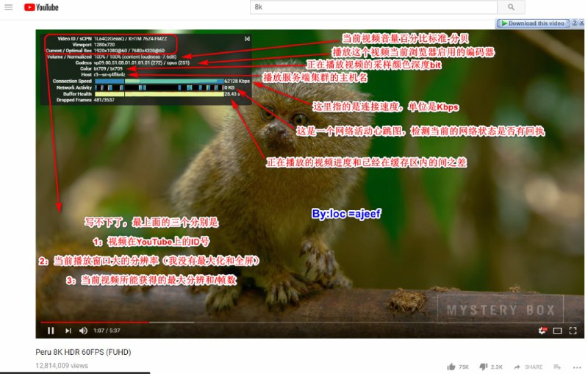Mute the video volume speaker
The height and width of the screenshot is (374, 588).
tap(83, 331)
